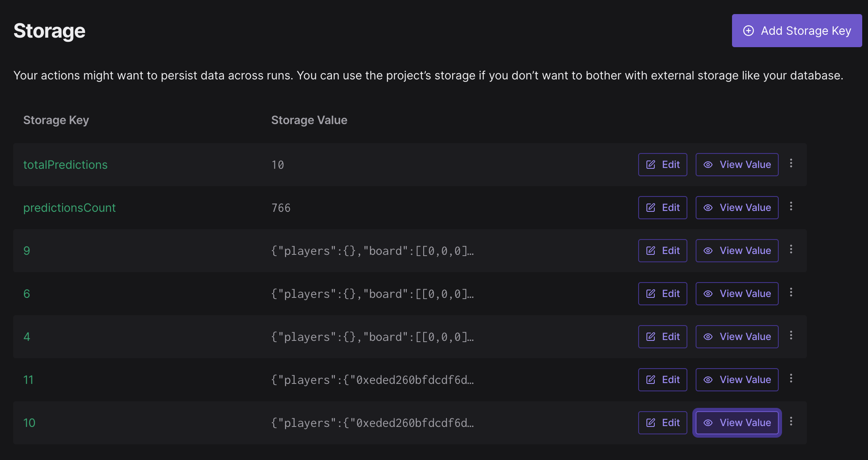
Task: View value of key 10
Action: 737,423
